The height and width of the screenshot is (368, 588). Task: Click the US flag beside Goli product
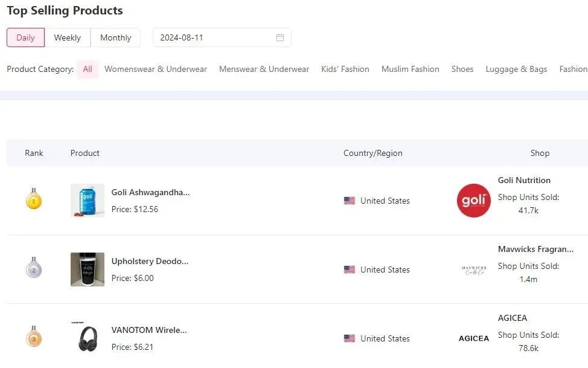(350, 201)
